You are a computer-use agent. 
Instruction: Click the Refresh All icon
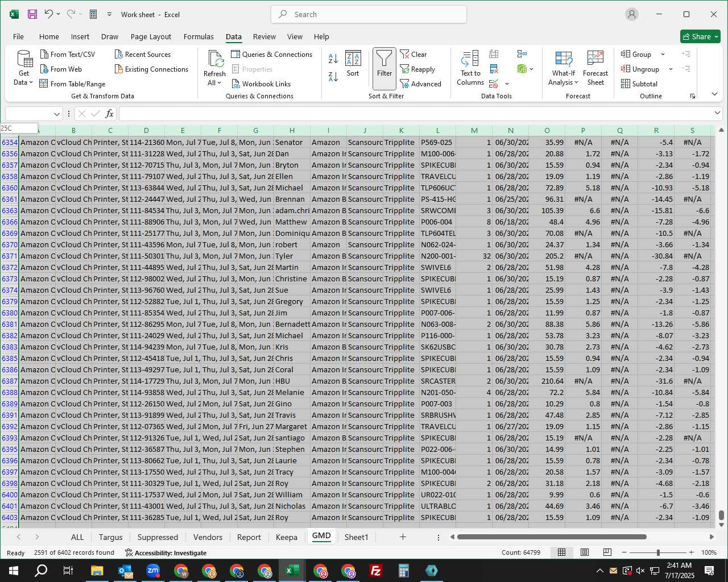(216, 59)
